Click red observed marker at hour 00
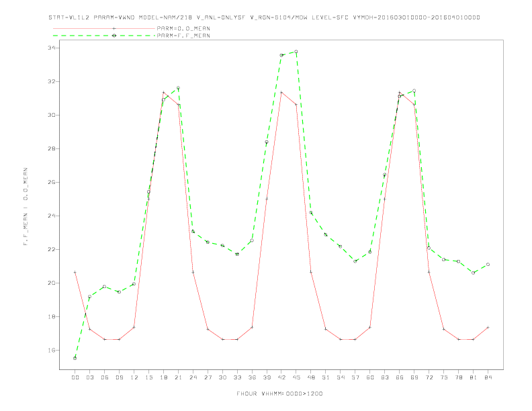Screen dimensions: 532x411 pyautogui.click(x=75, y=272)
